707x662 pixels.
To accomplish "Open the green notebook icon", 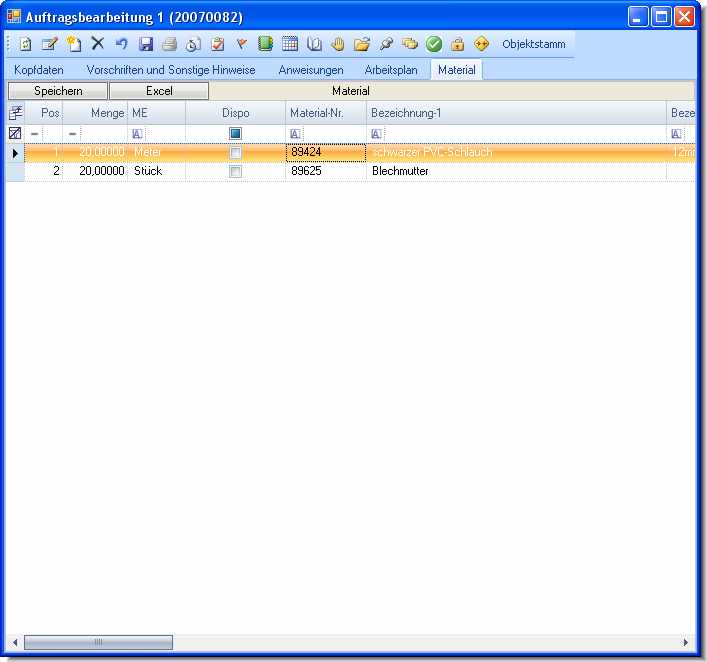I will pos(266,44).
